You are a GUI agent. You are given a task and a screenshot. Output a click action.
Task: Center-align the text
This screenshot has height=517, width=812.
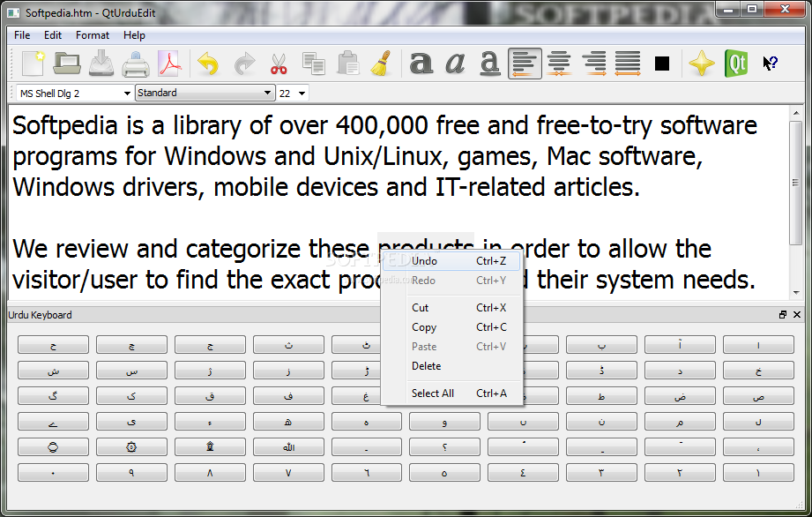[559, 64]
